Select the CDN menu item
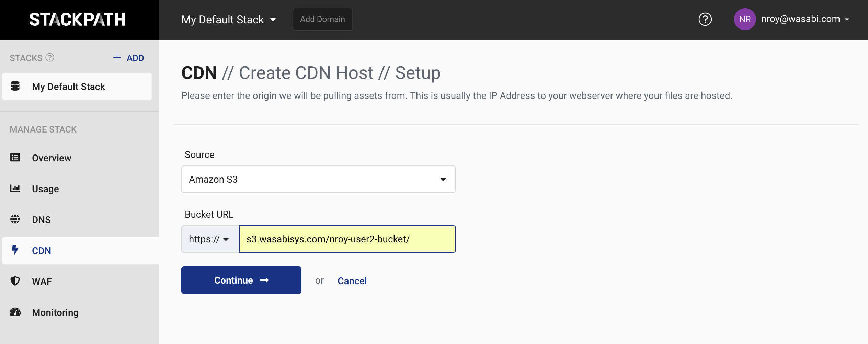The image size is (868, 344). coord(81,251)
